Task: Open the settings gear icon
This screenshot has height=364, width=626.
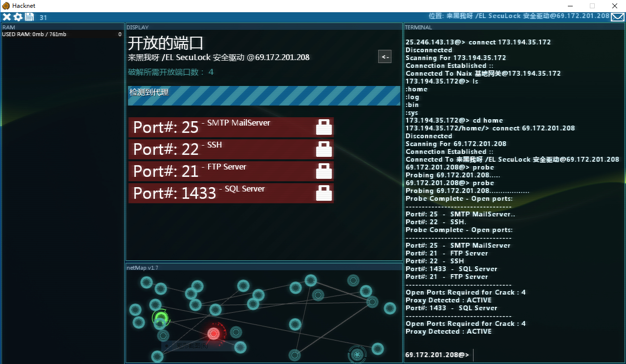Action: pyautogui.click(x=18, y=17)
